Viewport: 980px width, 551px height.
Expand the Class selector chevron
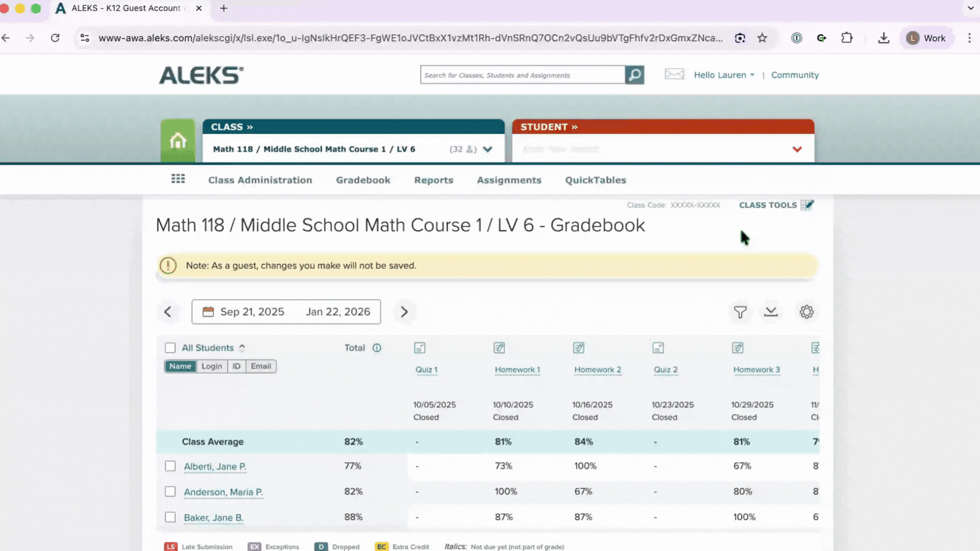tap(487, 149)
